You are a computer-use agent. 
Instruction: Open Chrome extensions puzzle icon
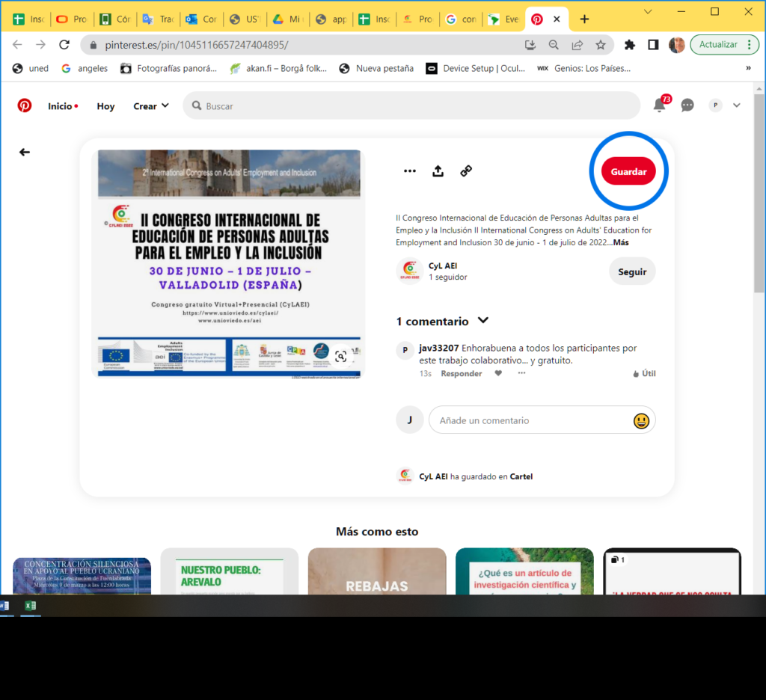pos(630,45)
